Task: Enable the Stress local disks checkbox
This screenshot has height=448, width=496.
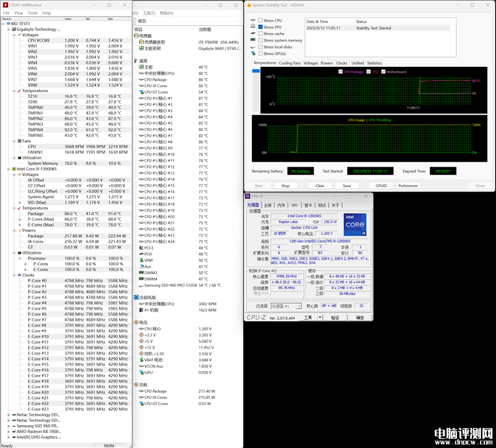Action: tap(260, 47)
